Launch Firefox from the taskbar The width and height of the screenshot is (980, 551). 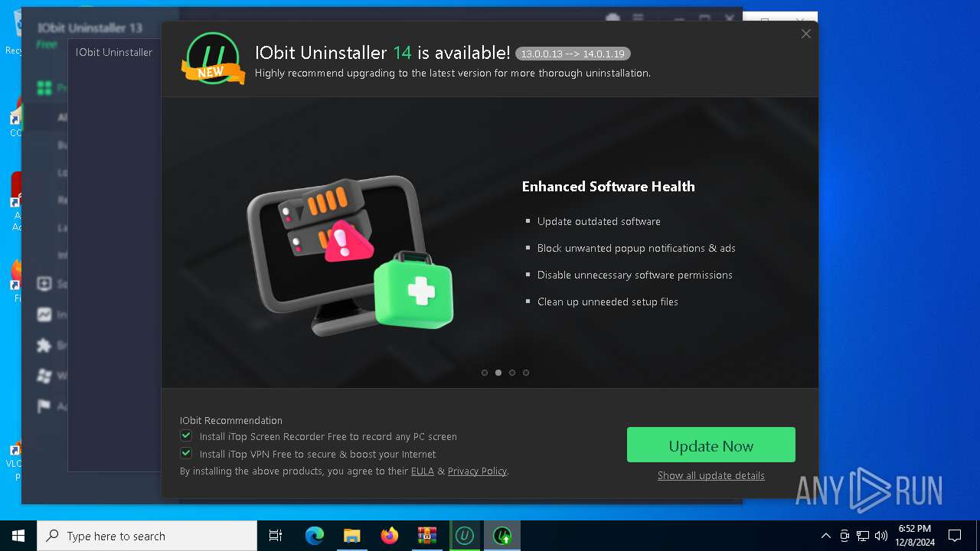coord(390,536)
